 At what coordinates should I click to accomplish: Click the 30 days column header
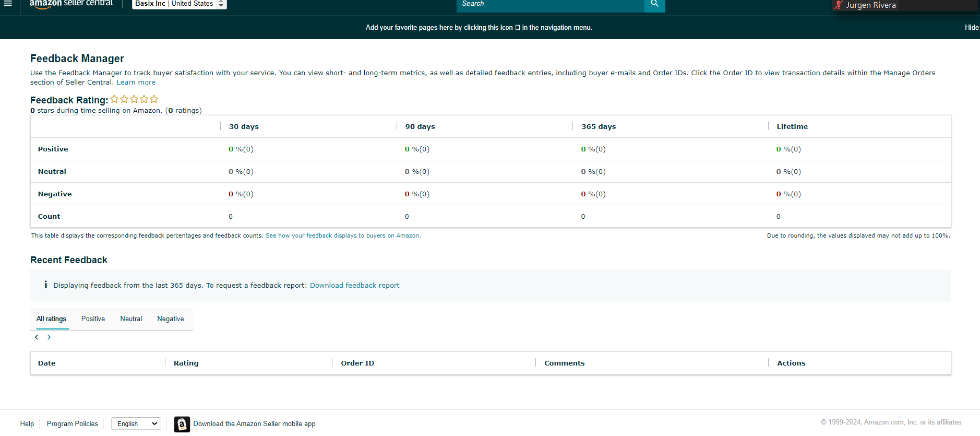click(x=244, y=127)
